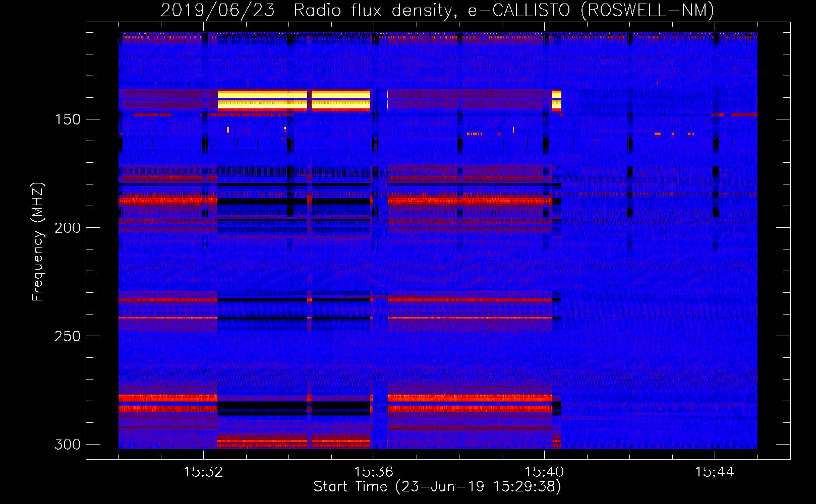Image resolution: width=816 pixels, height=504 pixels.
Task: Click the "Start Time (23-Jun-19 15:29:38)" axis label
Action: pos(437,487)
